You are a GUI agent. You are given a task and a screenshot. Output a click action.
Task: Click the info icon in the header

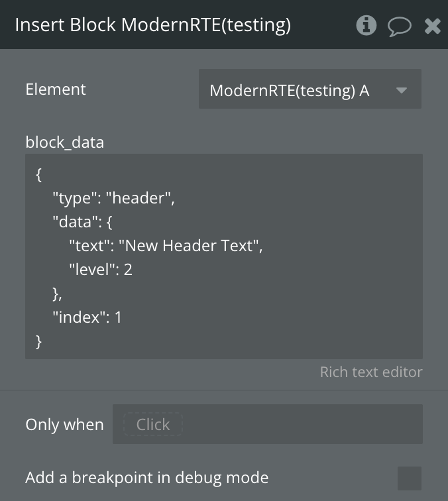366,25
